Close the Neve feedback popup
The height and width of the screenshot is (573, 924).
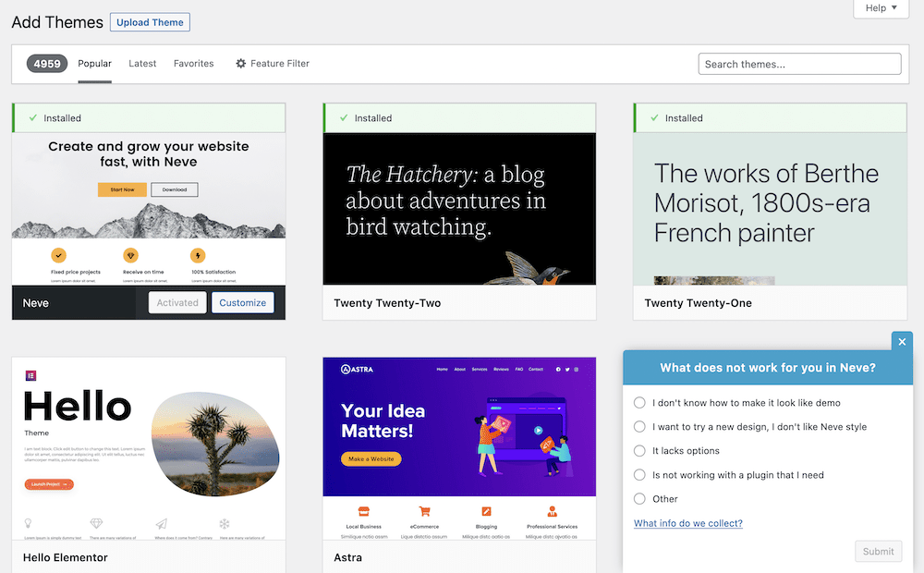coord(902,342)
